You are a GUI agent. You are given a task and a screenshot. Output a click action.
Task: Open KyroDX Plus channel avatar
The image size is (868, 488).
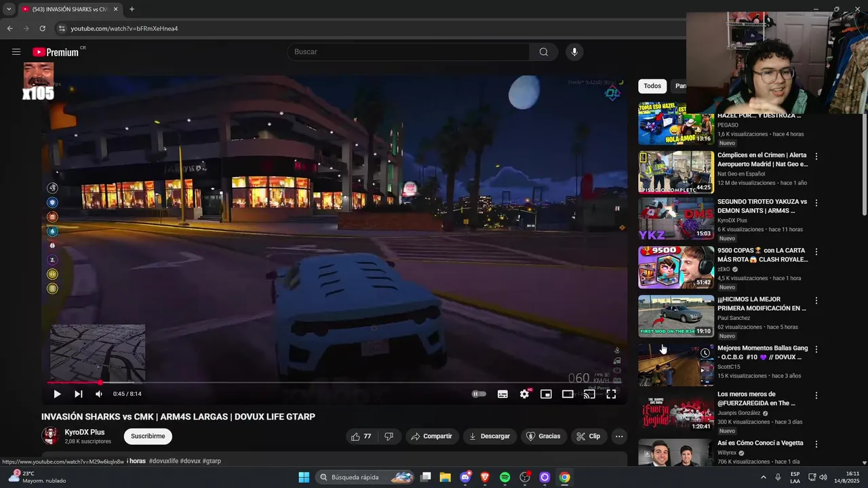point(50,436)
